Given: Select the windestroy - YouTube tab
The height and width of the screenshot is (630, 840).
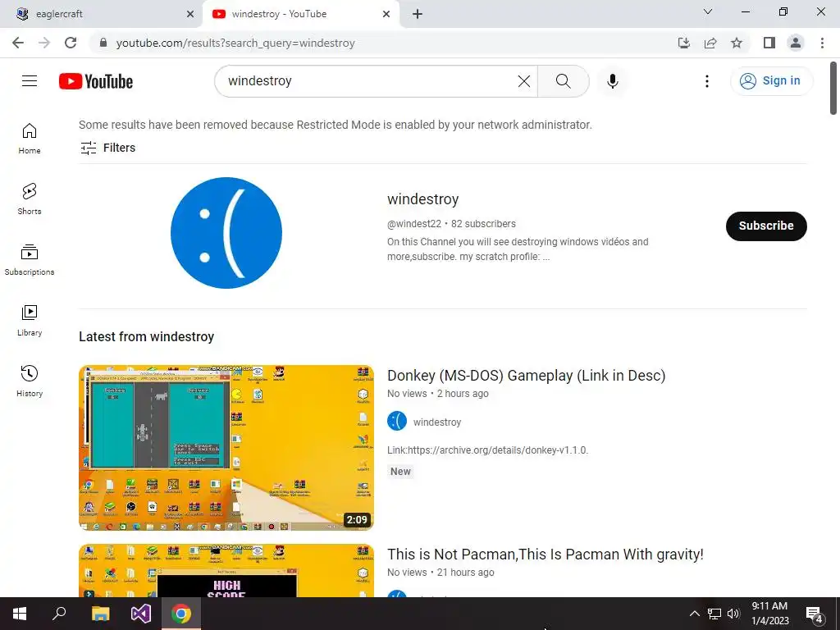Looking at the screenshot, I should [x=300, y=14].
